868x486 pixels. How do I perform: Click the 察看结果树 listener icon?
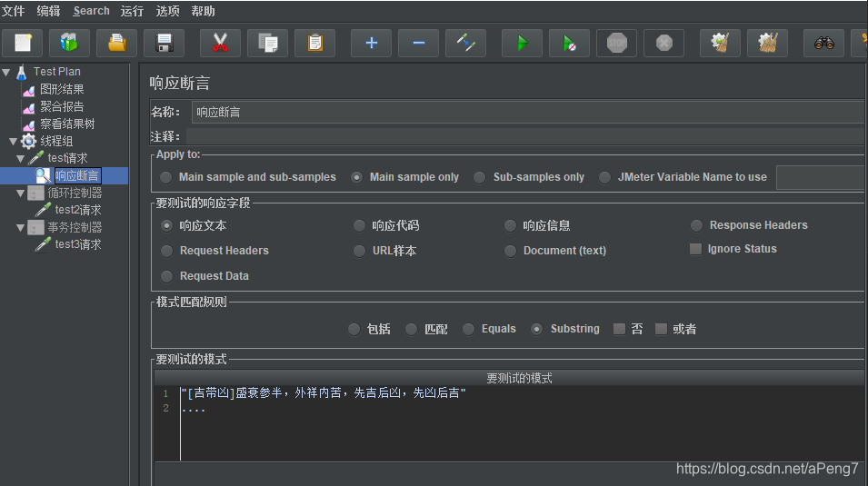[x=29, y=124]
